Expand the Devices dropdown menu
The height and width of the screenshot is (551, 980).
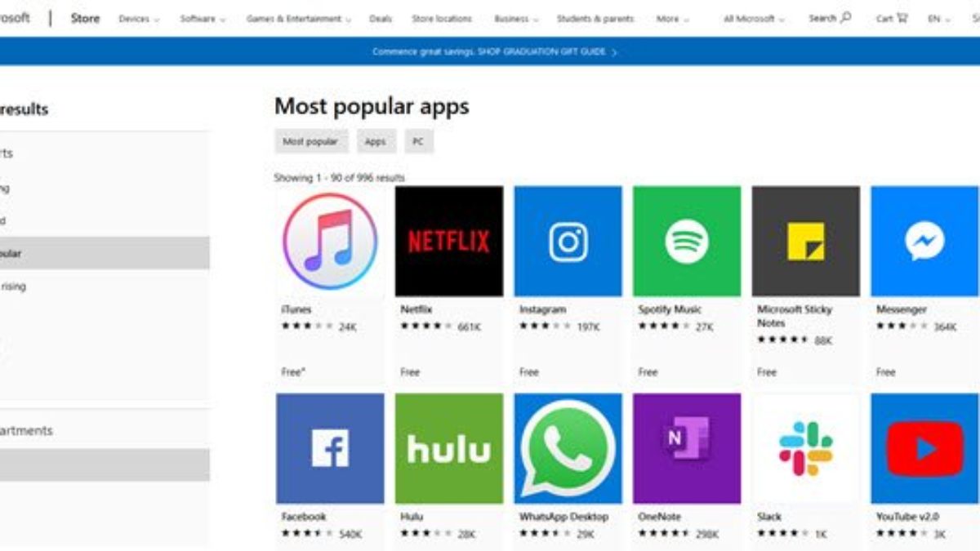point(139,18)
